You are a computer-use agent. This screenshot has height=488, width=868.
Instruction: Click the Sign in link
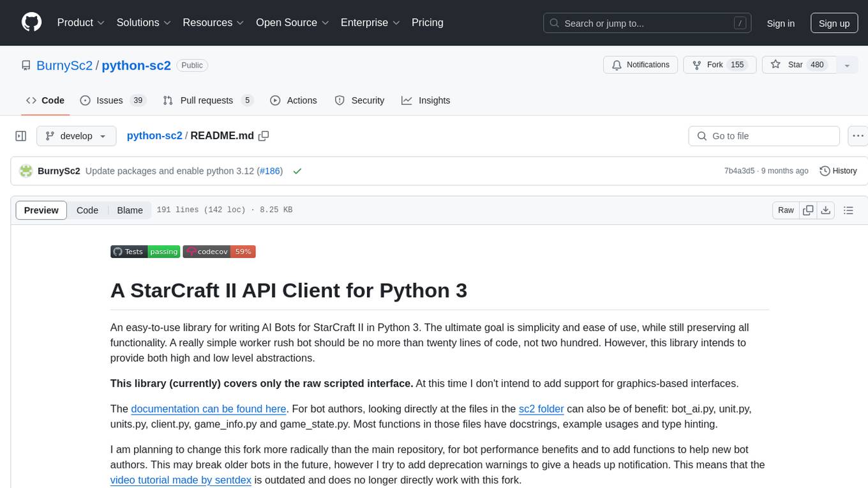(x=781, y=23)
